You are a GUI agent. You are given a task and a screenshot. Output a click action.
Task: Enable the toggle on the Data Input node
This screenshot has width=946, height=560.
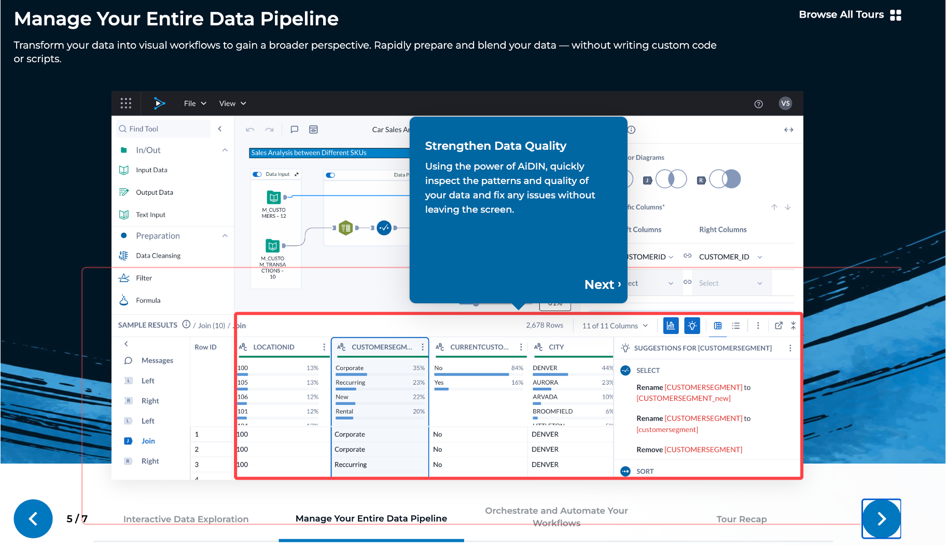click(x=257, y=174)
